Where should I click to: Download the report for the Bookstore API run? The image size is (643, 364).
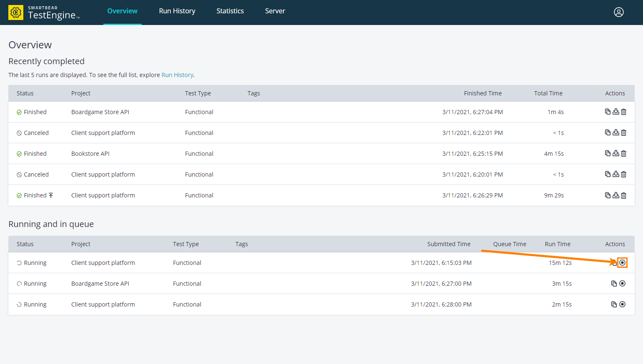[616, 153]
